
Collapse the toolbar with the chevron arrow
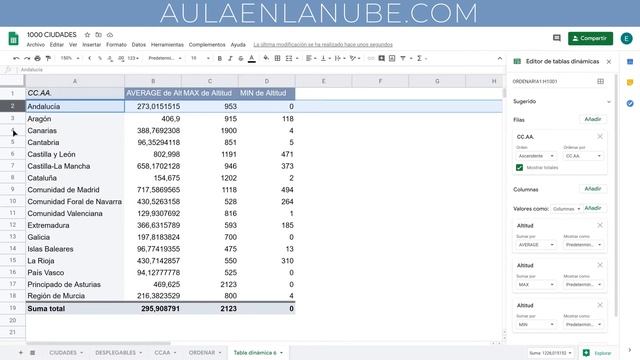(x=500, y=58)
